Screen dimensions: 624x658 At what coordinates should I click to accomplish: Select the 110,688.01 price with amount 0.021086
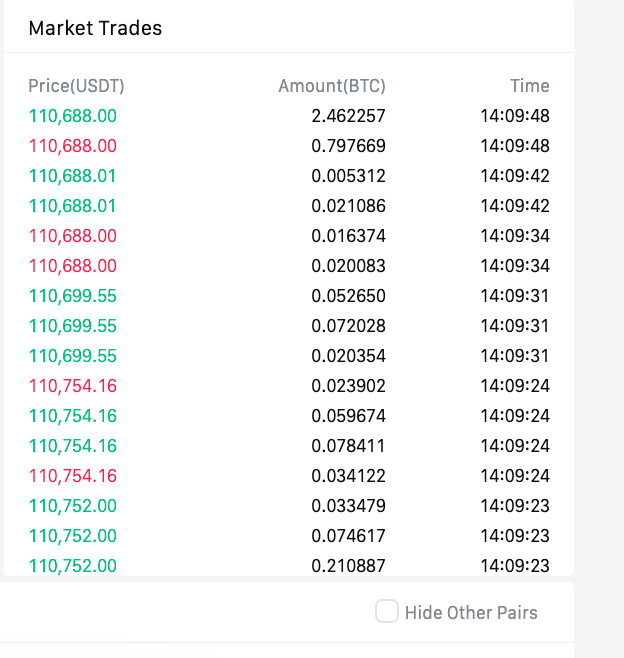[72, 206]
